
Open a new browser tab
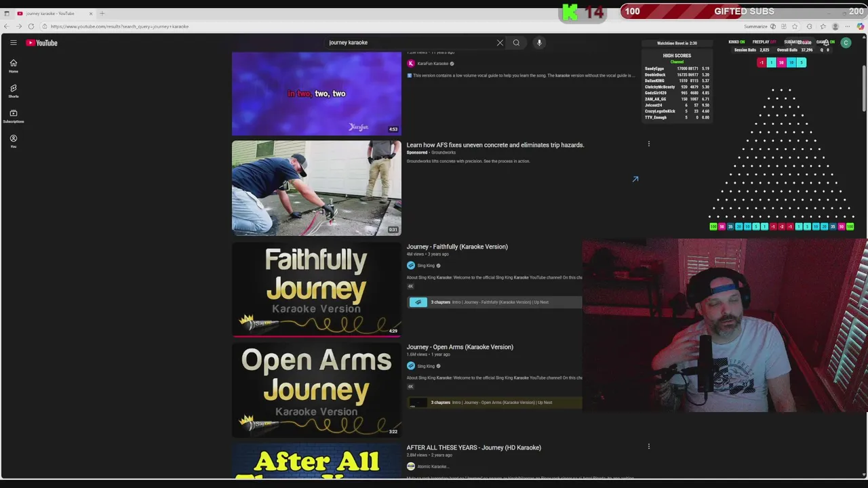(x=102, y=14)
